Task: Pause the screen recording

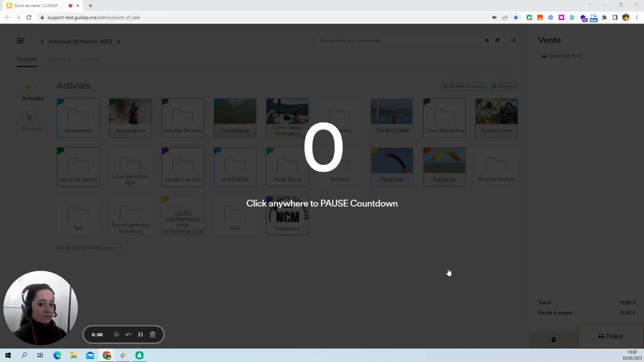Action: click(140, 334)
